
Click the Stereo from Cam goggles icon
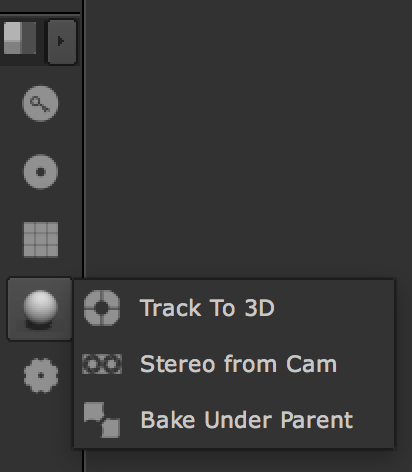pos(102,364)
